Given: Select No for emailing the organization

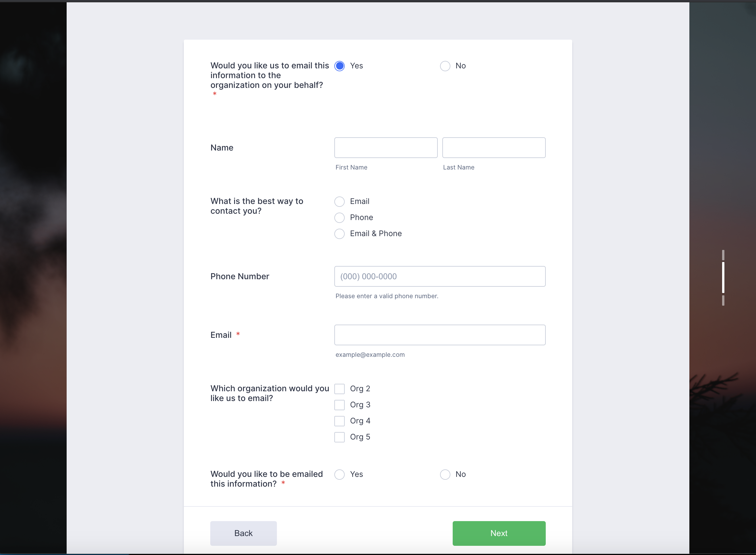Looking at the screenshot, I should [445, 66].
